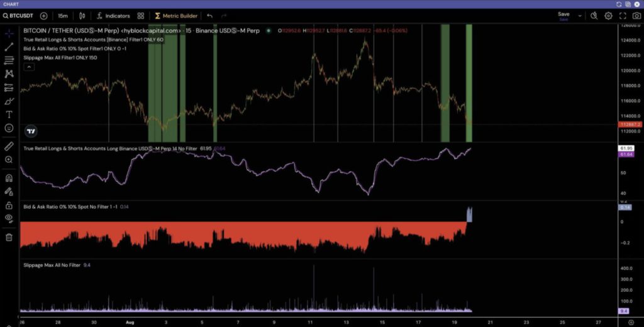The height and width of the screenshot is (327, 644).
Task: Take a chart snapshot with camera icon
Action: pos(636,16)
